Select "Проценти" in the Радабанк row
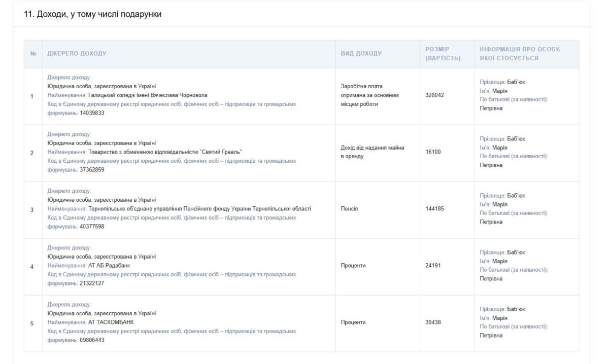 [x=353, y=265]
